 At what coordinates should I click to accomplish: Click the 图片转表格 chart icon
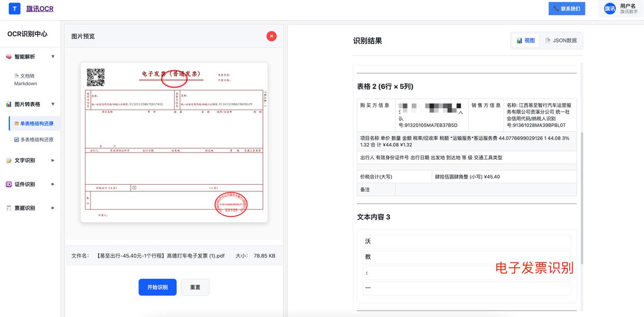[9, 104]
